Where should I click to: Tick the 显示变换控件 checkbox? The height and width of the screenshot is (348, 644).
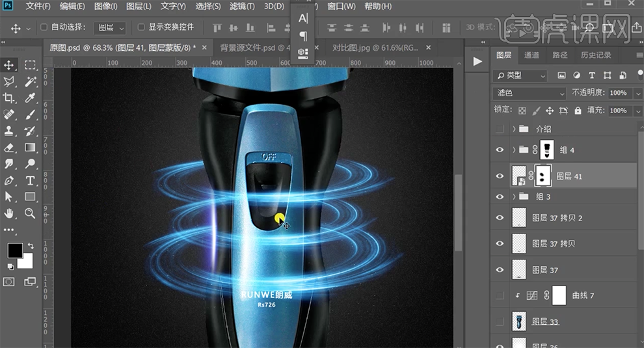point(141,27)
